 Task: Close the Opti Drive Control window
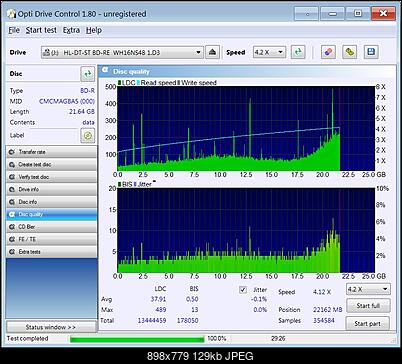[x=383, y=14]
